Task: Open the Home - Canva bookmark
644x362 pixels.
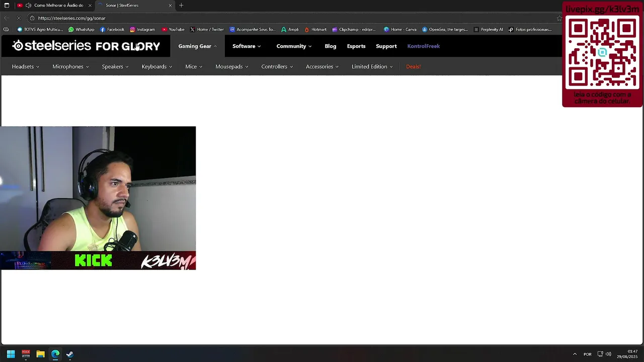Action: tap(400, 29)
